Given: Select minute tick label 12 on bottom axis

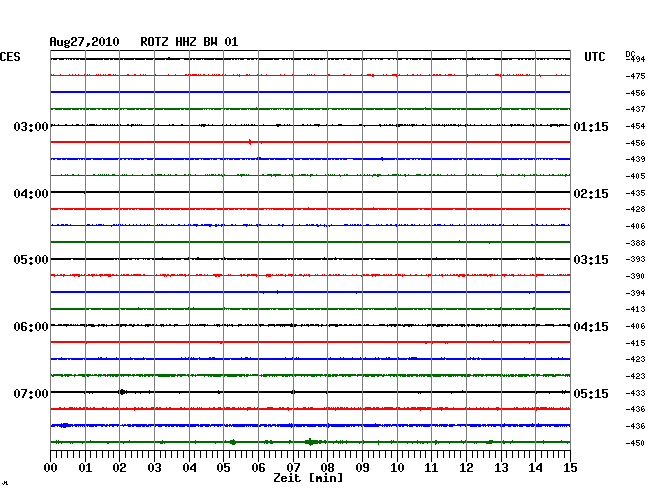Looking at the screenshot, I should (466, 468).
